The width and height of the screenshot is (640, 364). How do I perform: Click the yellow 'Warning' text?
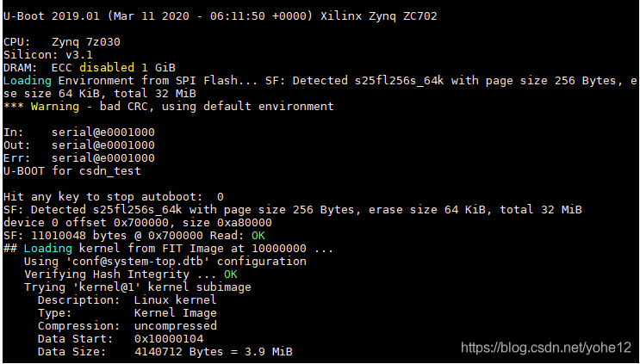[55, 107]
